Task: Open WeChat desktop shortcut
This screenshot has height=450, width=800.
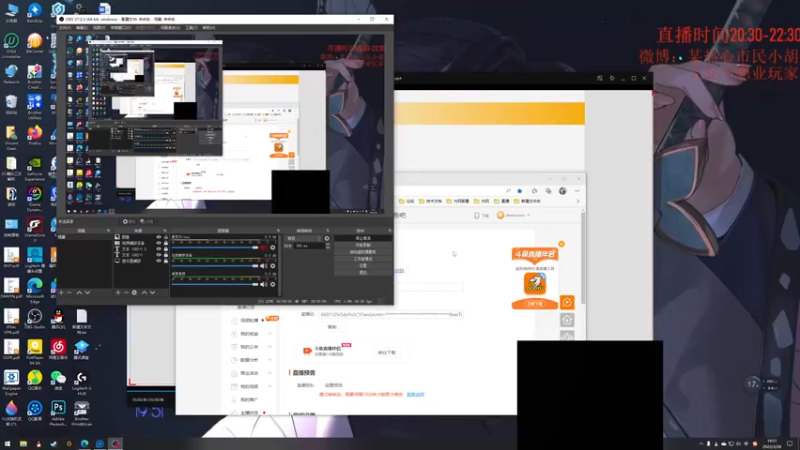Action: pyautogui.click(x=58, y=380)
